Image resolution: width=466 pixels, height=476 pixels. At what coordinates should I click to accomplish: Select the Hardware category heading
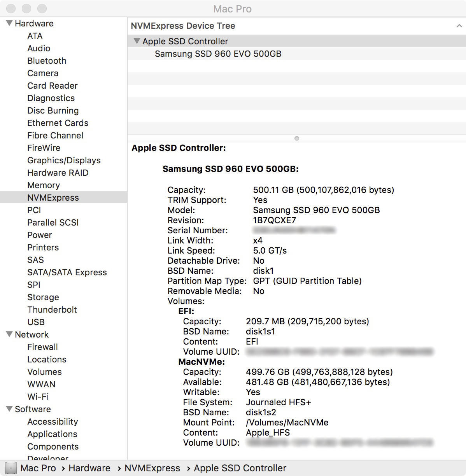(x=34, y=23)
